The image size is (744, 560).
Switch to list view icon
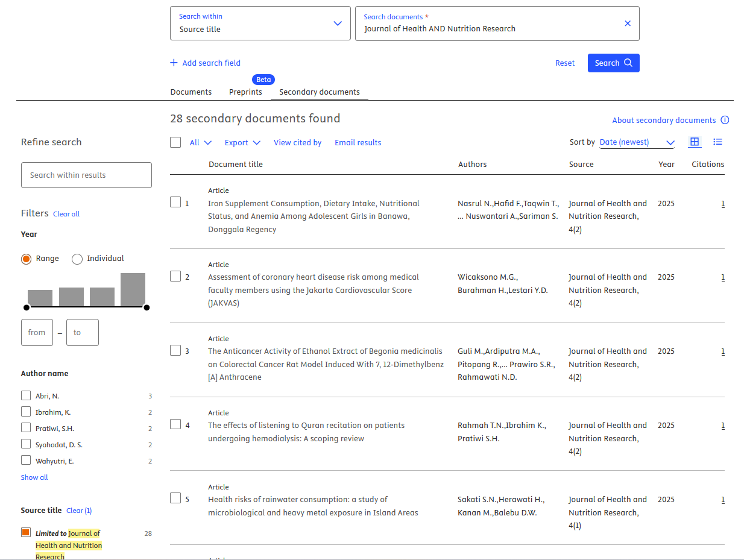(x=717, y=142)
